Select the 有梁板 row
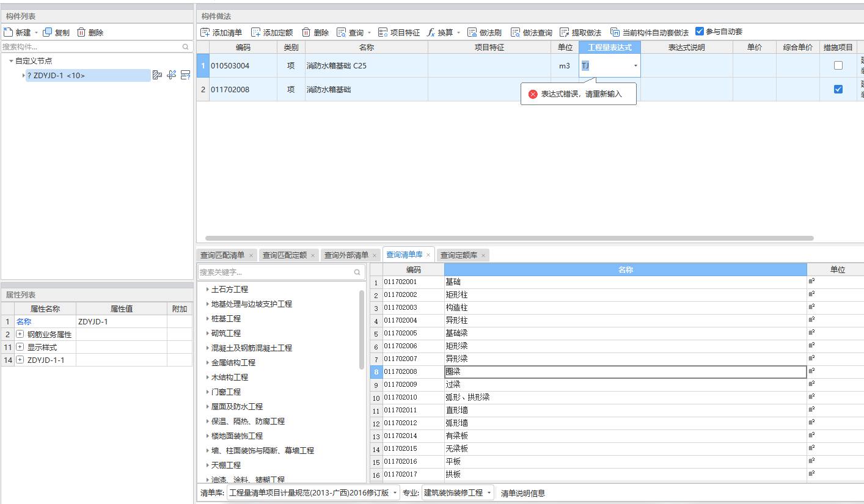The width and height of the screenshot is (864, 504). (x=617, y=436)
